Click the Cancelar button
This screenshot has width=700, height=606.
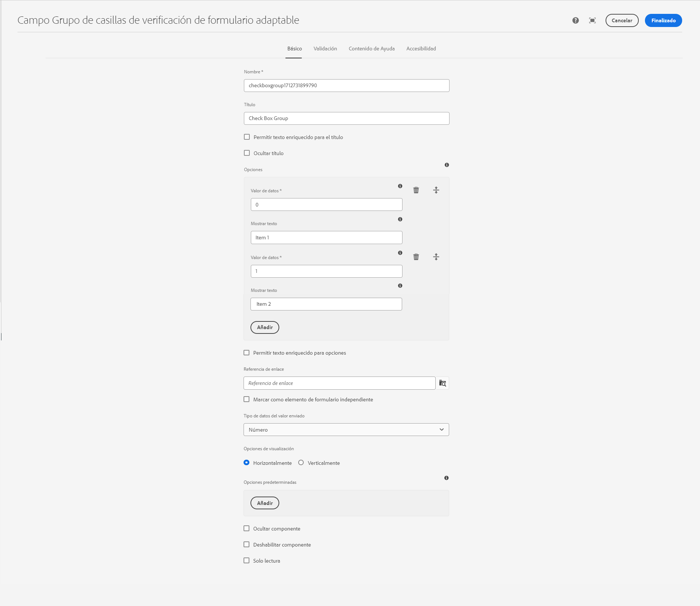tap(622, 20)
